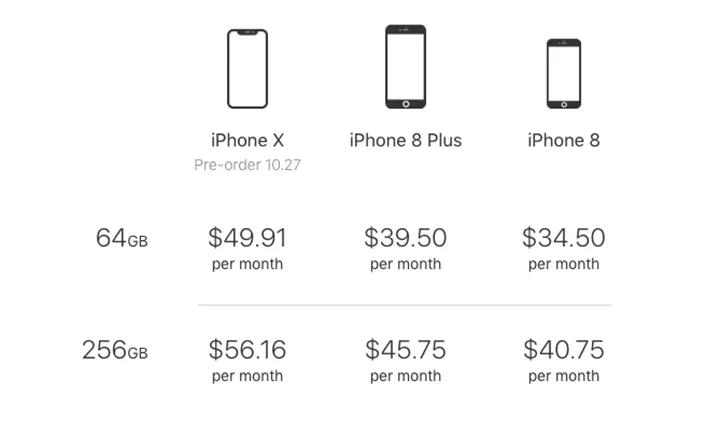The width and height of the screenshot is (720, 436).
Task: Select the iPhone 8 Plus model name
Action: click(405, 140)
